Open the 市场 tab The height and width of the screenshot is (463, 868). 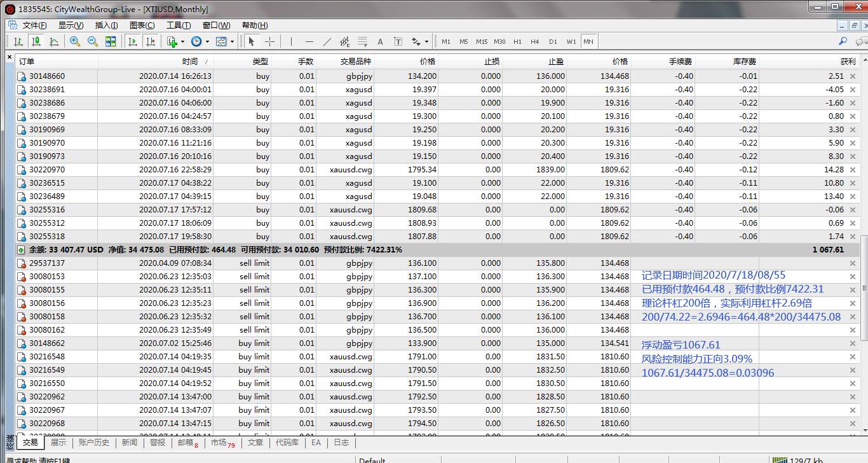223,443
